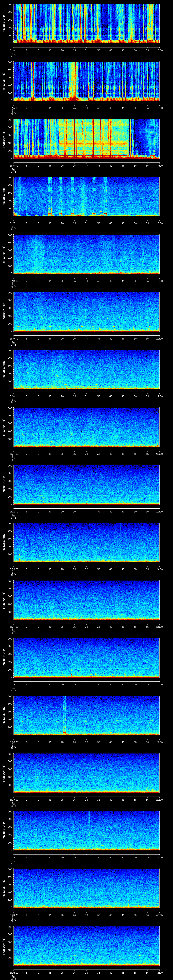Screen dimensions: 173x980
Task: Click the 25:00 end time label
Action: pyautogui.click(x=160, y=627)
